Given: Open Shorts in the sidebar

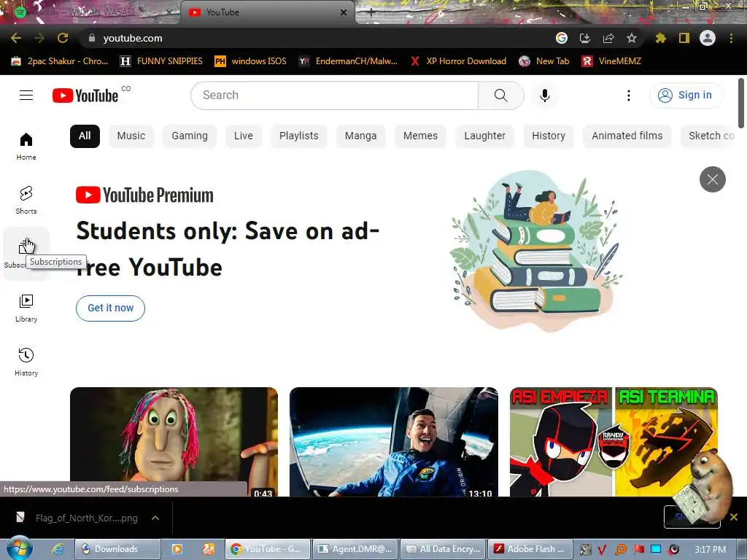Looking at the screenshot, I should pyautogui.click(x=26, y=200).
